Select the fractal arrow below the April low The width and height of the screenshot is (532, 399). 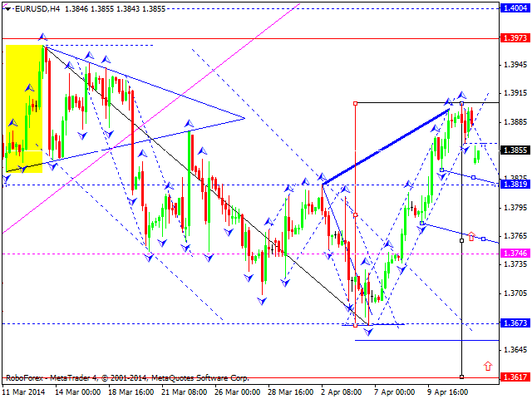[369, 331]
